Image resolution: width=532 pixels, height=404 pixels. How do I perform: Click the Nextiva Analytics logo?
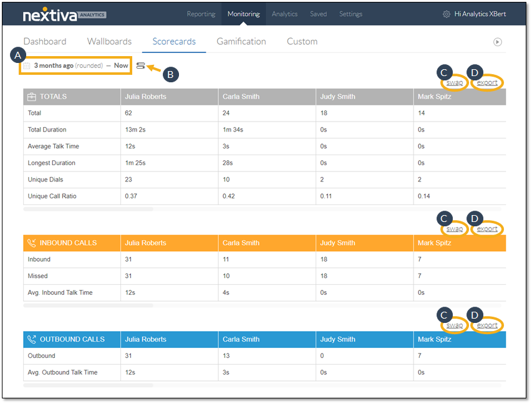tap(64, 15)
